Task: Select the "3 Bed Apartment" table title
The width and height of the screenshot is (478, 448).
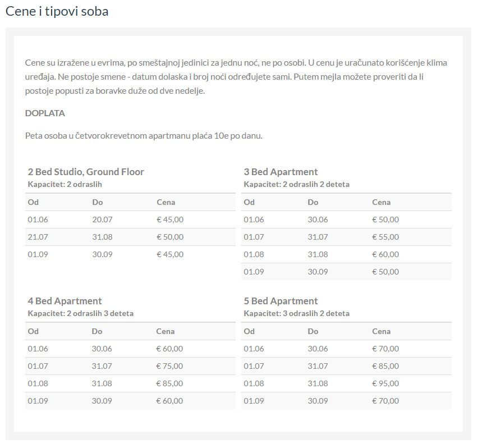Action: tap(281, 172)
